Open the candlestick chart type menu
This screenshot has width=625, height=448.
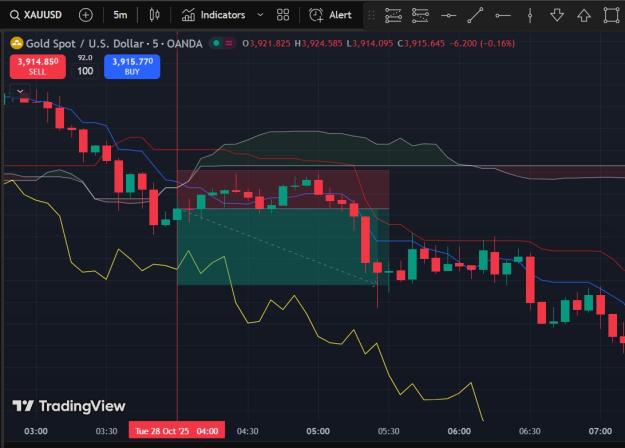[x=154, y=15]
